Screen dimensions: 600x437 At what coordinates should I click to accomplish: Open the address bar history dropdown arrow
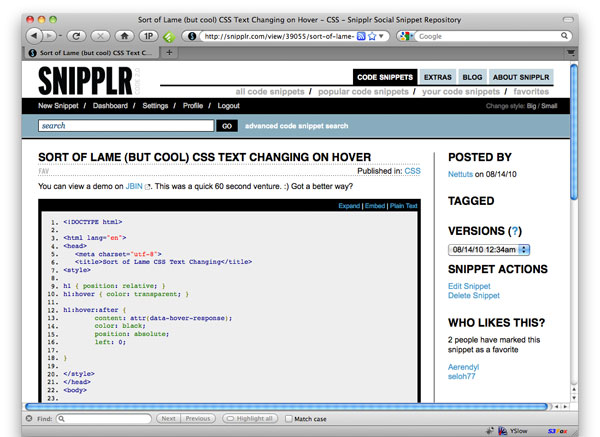pyautogui.click(x=381, y=36)
